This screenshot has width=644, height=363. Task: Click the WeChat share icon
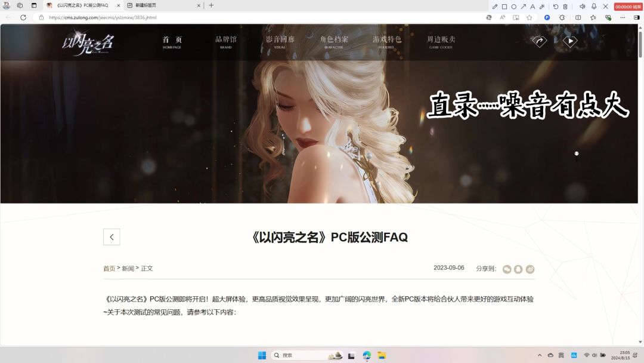pos(507,269)
